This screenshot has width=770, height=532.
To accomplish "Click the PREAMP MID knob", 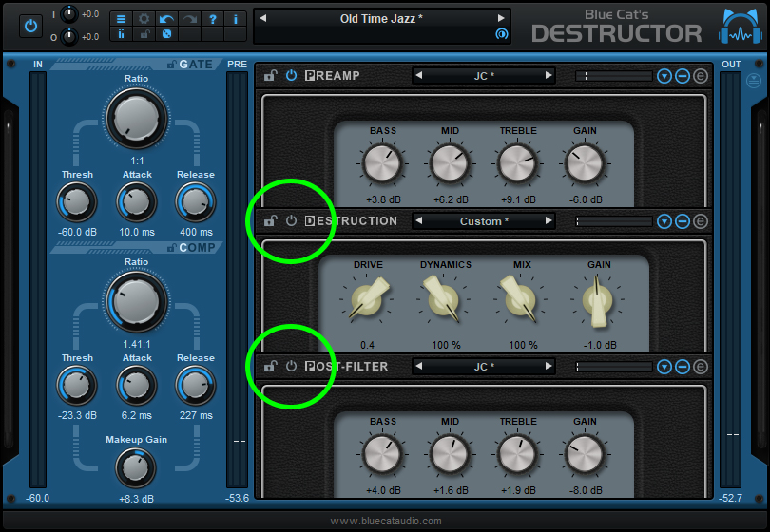I will pos(450,164).
